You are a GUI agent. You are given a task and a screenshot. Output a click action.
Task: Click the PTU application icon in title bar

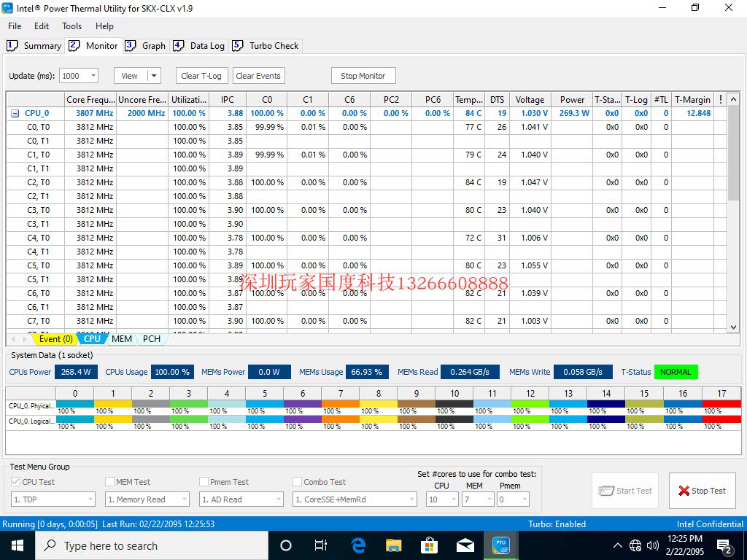coord(7,8)
